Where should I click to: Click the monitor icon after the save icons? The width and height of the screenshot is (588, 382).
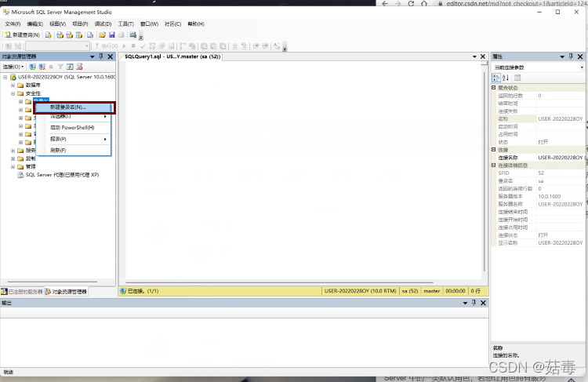132,35
